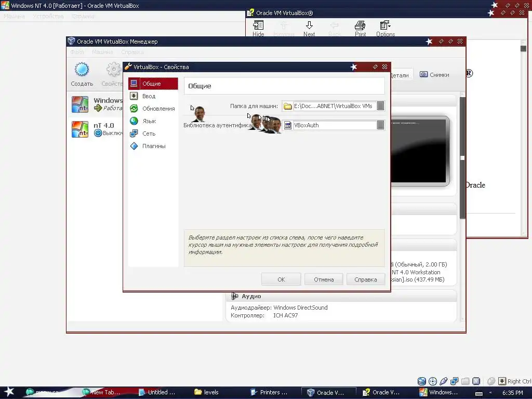Open the Машина menu in VirtualBox Manager
This screenshot has width=532, height=399.
coord(102,52)
